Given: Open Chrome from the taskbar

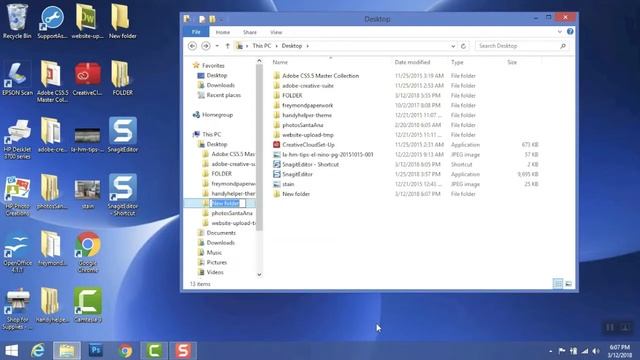Looking at the screenshot, I should pos(125,351).
